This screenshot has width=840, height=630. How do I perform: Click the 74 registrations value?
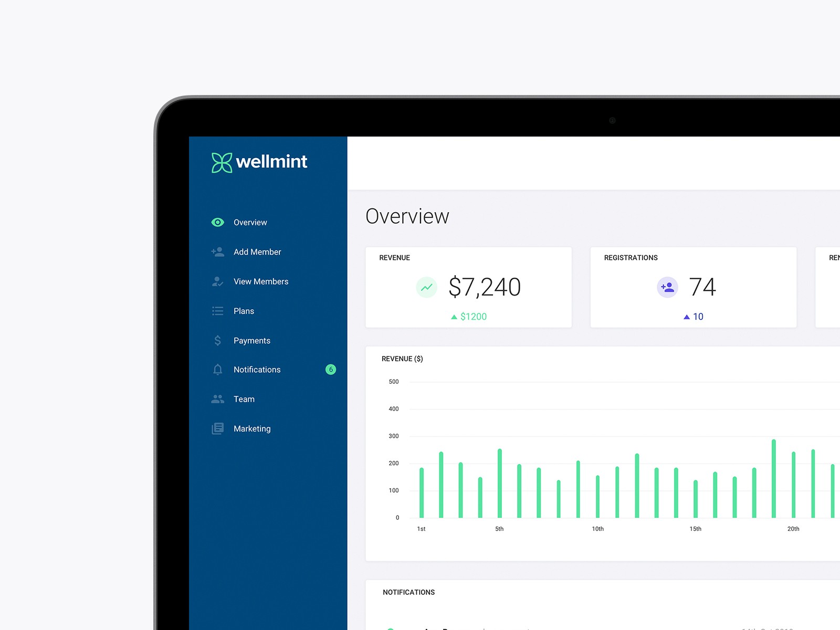702,287
